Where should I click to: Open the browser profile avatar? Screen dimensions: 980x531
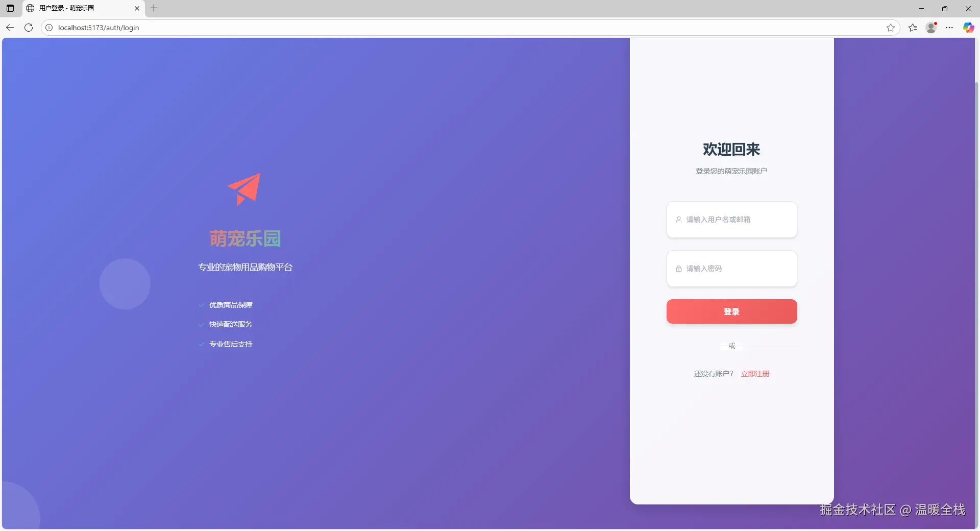(x=932, y=28)
